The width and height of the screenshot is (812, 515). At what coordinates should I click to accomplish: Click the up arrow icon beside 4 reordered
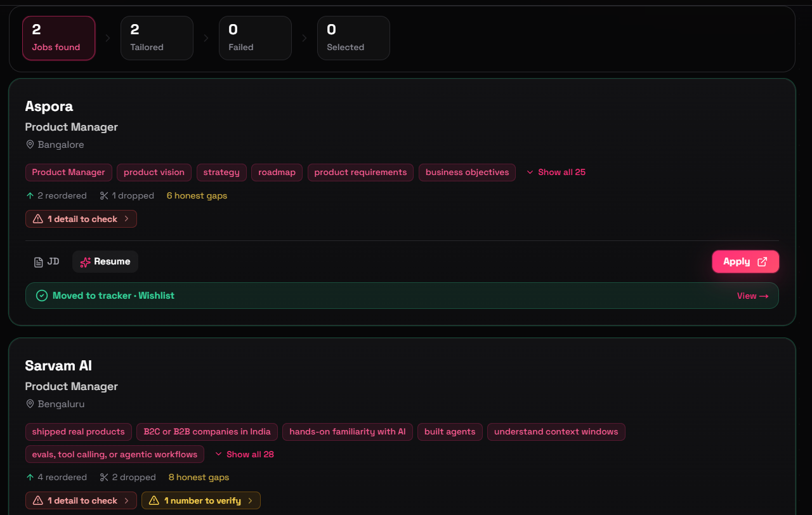30,477
